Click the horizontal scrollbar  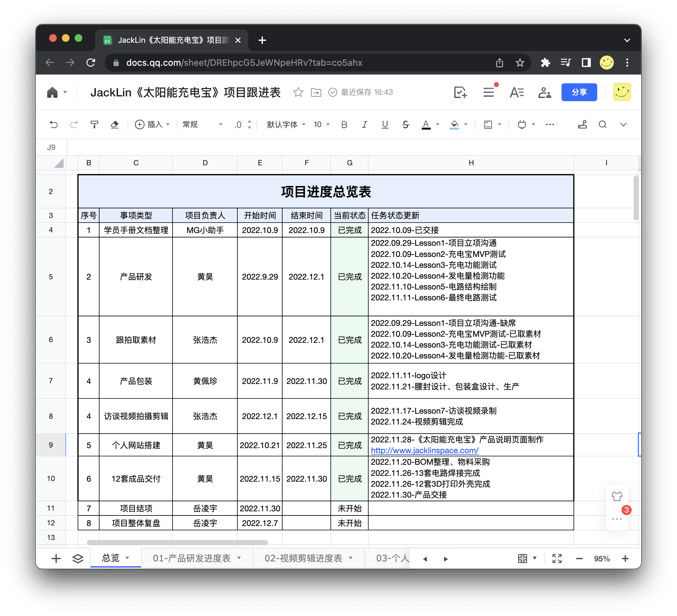click(177, 543)
